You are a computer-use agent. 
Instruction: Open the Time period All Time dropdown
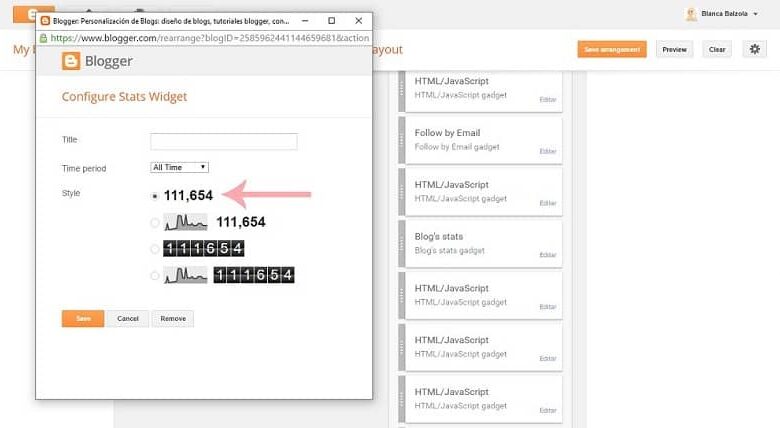pos(179,168)
